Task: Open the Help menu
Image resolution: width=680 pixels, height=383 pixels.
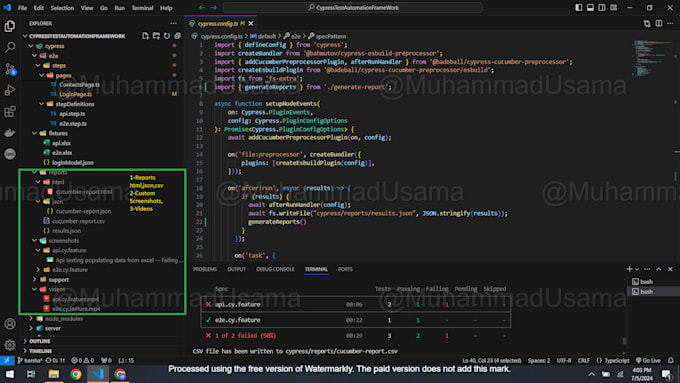Action: 166,8
